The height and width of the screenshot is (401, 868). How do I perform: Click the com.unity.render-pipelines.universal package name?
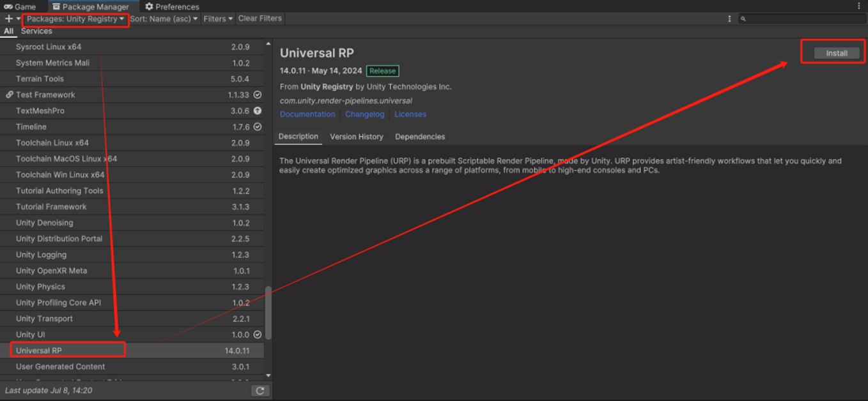pyautogui.click(x=346, y=100)
